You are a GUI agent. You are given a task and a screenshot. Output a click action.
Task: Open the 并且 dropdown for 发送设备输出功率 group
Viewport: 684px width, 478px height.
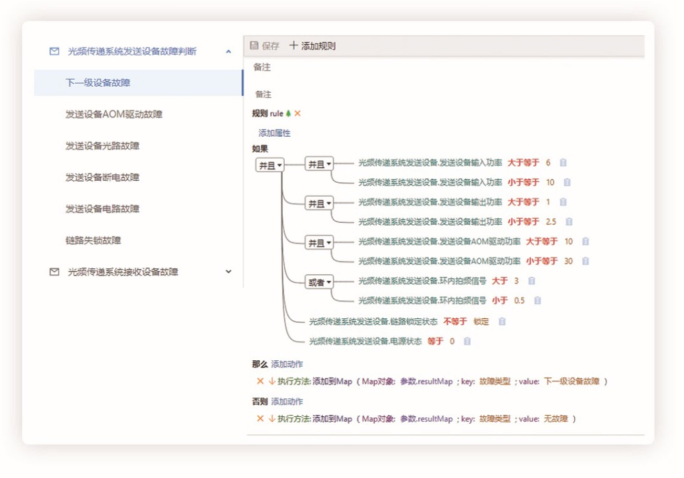(319, 203)
